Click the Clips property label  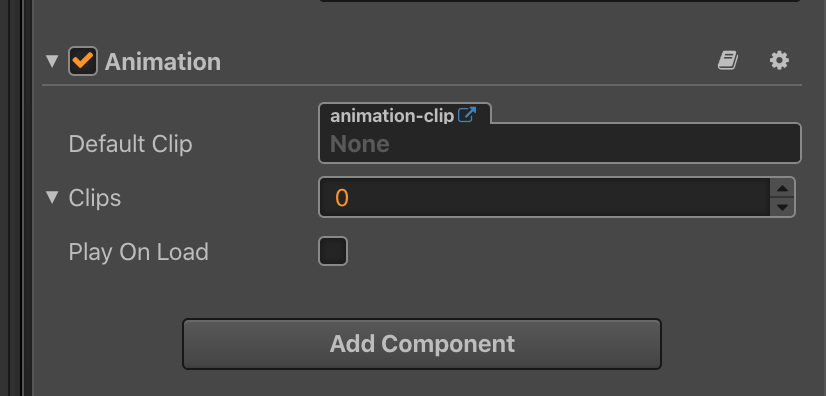click(x=95, y=198)
